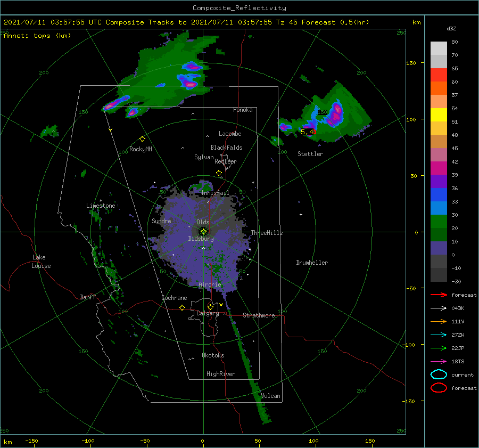Click the UTC Composite Tracks timestamp header
Image resolution: width=479 pixels, height=448 pixels.
coord(186,22)
